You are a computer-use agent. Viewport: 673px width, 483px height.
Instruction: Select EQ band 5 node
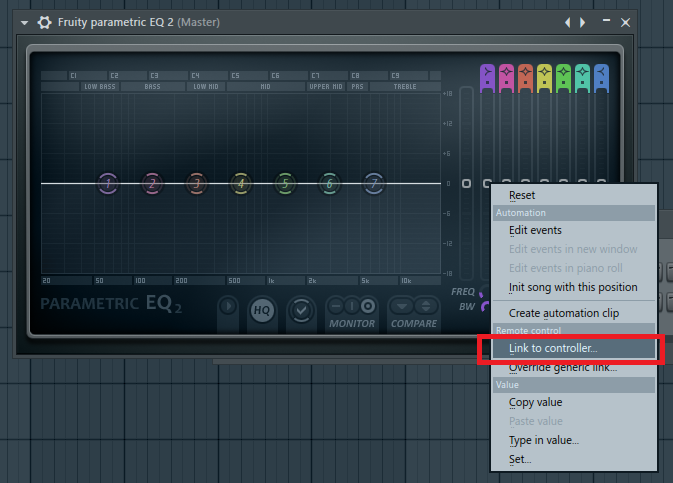(x=285, y=184)
